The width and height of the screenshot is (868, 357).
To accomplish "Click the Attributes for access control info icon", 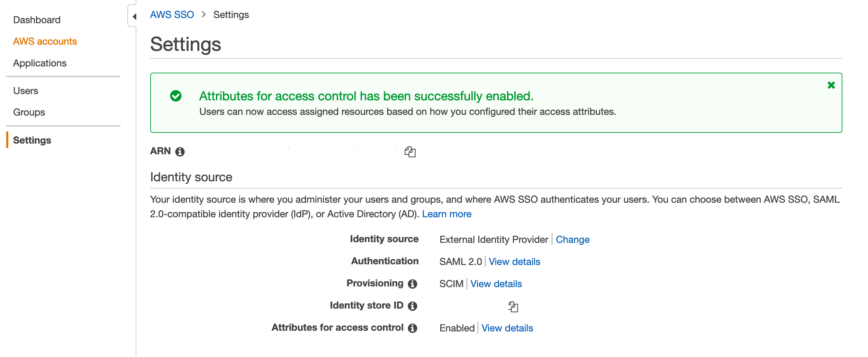I will (x=413, y=328).
